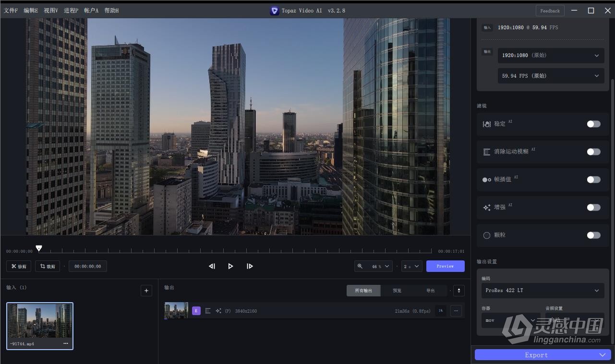
Task: Click the grain filter icon
Action: click(x=486, y=235)
